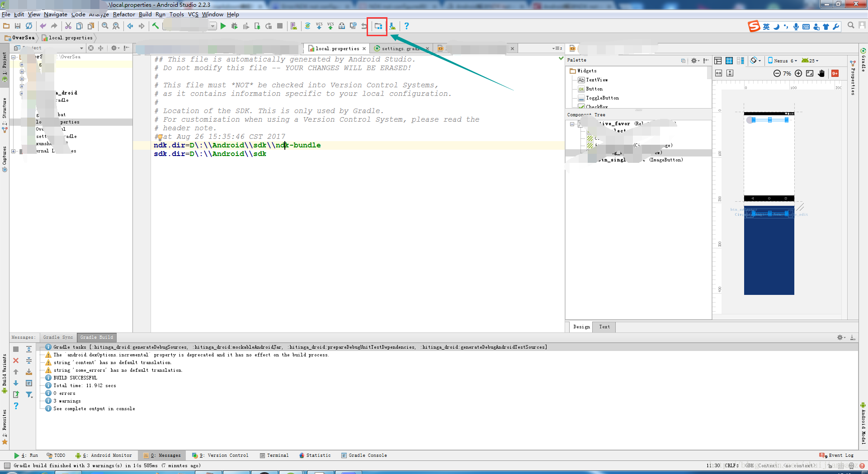Viewport: 868px width, 474px height.
Task: Click Scroll from Source target icon
Action: 91,48
